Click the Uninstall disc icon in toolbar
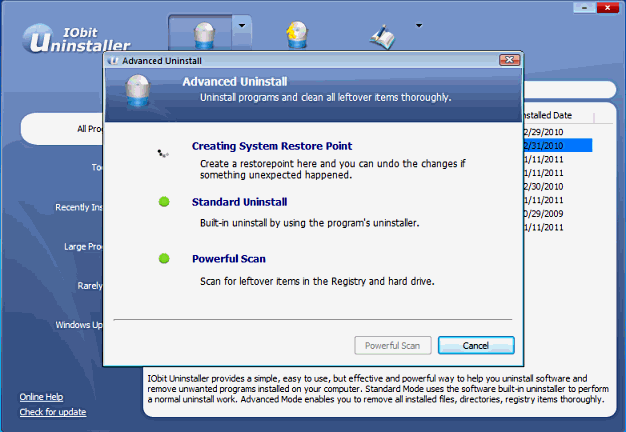 point(204,34)
